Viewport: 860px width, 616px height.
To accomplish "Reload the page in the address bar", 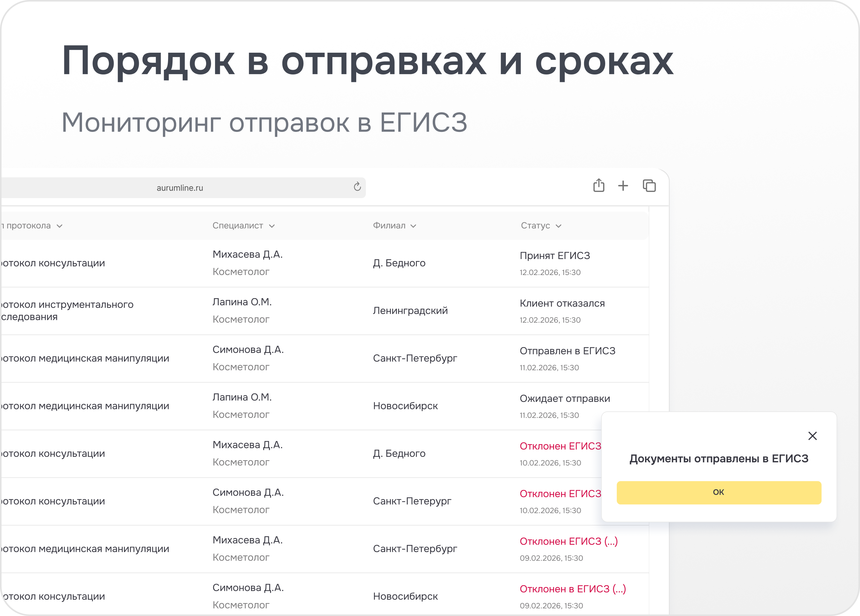I will (x=357, y=187).
